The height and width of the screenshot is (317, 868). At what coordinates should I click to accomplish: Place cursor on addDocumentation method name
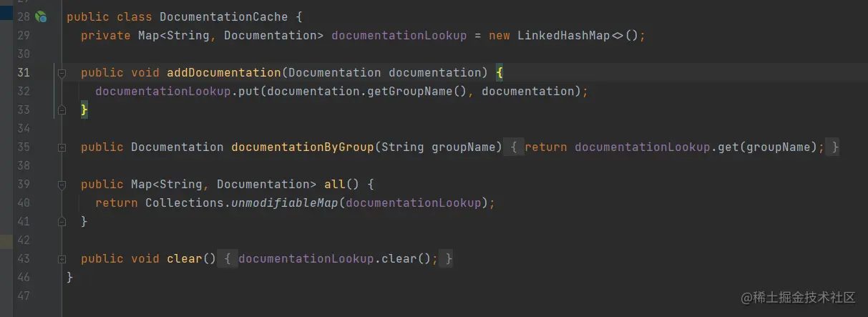tap(223, 72)
